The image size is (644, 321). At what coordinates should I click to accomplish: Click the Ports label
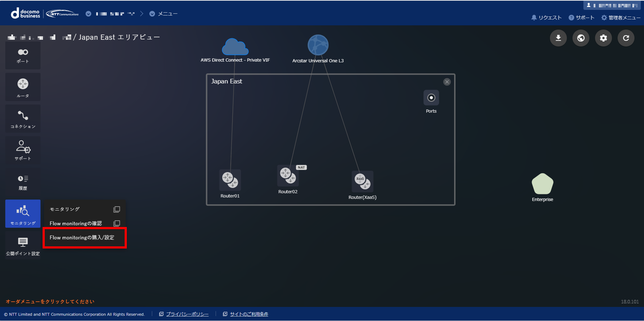tap(431, 111)
